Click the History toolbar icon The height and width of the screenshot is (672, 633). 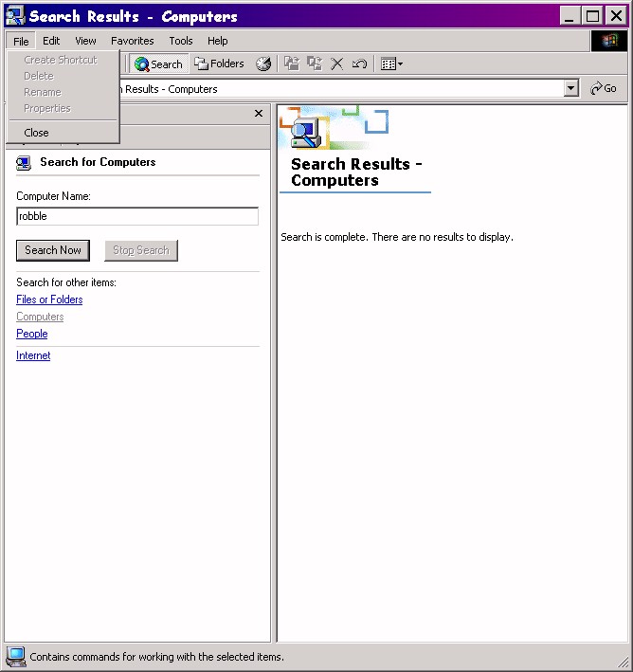click(x=263, y=64)
